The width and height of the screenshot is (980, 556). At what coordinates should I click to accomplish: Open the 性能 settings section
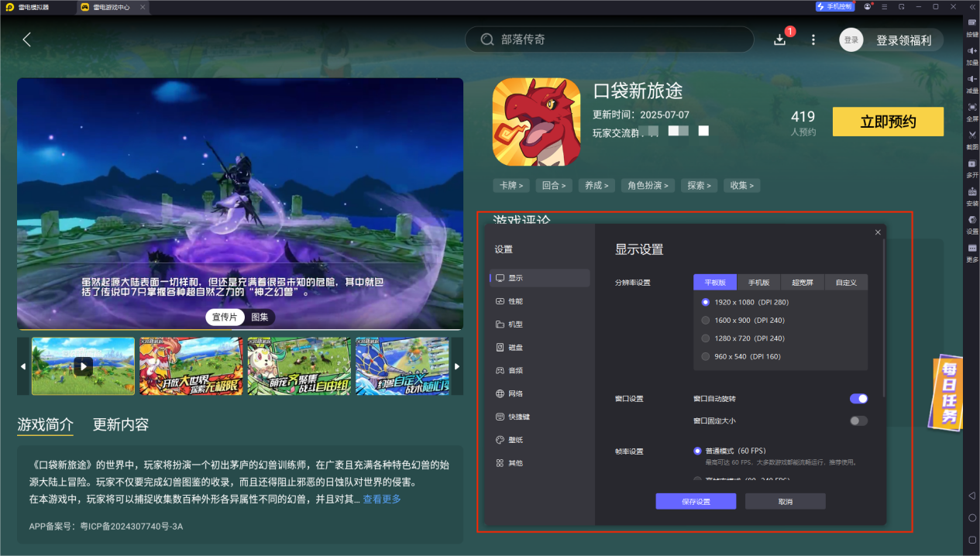(540, 301)
